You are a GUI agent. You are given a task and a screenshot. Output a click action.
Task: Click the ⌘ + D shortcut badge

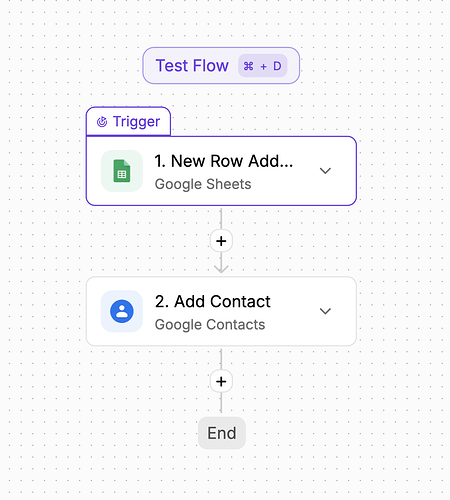click(263, 66)
